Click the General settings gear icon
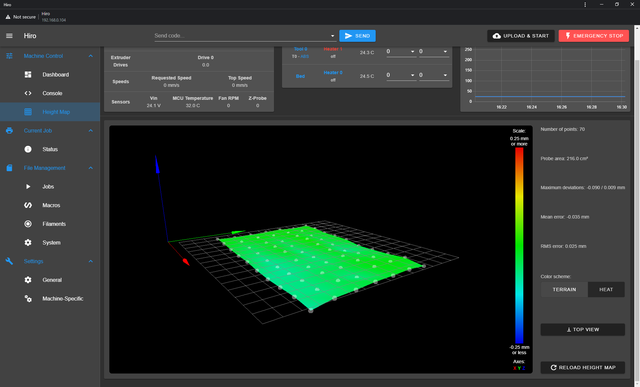 click(x=28, y=280)
